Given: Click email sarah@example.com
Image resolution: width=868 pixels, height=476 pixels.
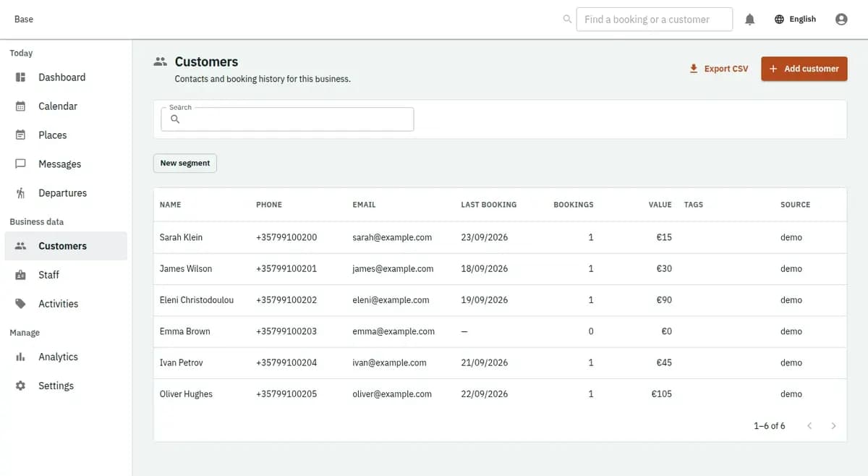Looking at the screenshot, I should (x=392, y=237).
